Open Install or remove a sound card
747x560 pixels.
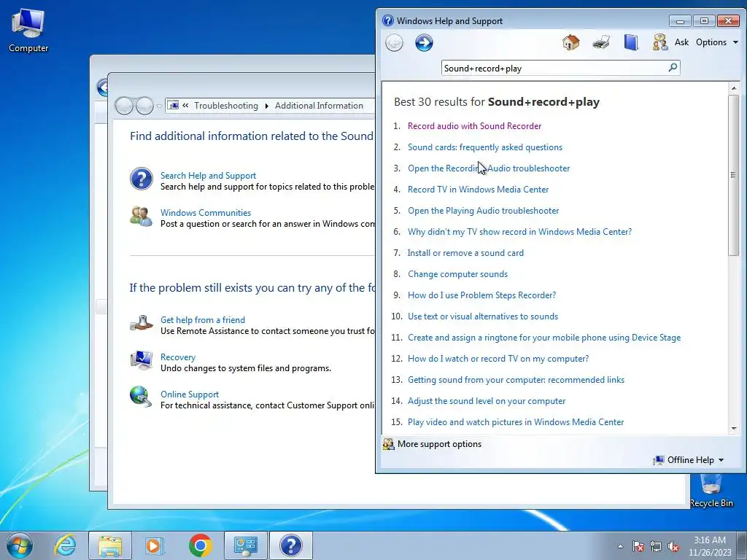coord(465,253)
